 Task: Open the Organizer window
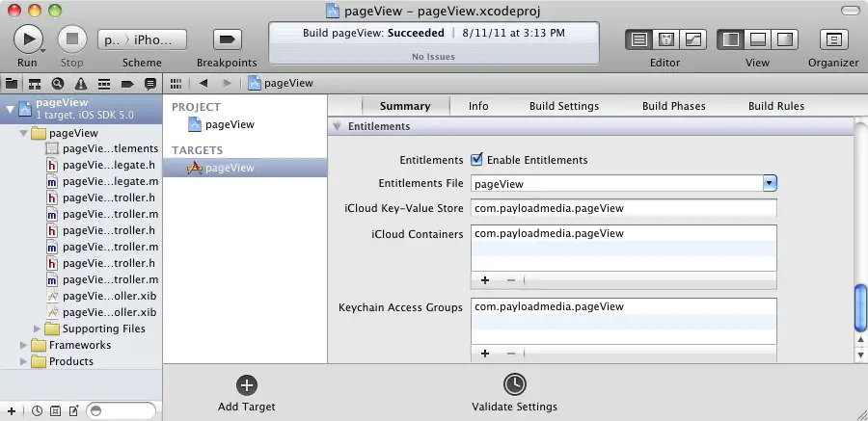[832, 39]
